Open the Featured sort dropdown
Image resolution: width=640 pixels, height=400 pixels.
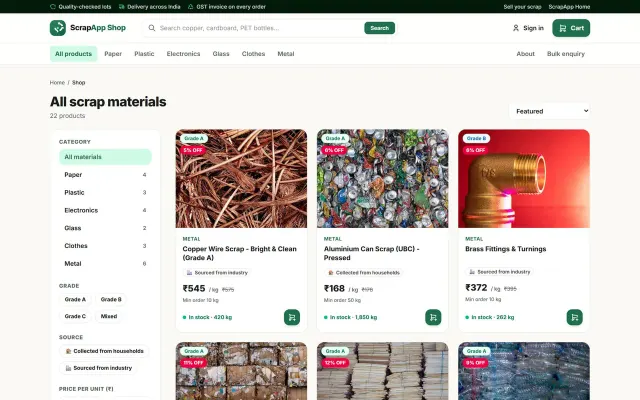[x=549, y=111]
